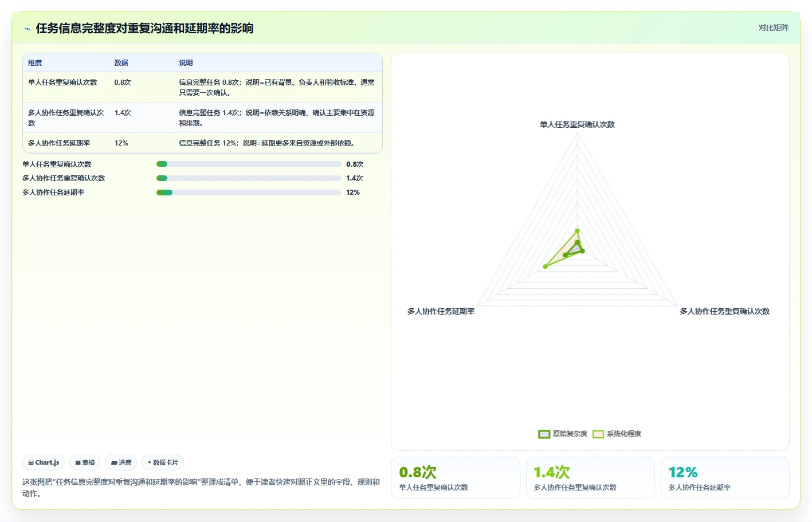
Task: Click the title 任务信息完整度对重复沟通和延期率的影响
Action: pyautogui.click(x=144, y=29)
